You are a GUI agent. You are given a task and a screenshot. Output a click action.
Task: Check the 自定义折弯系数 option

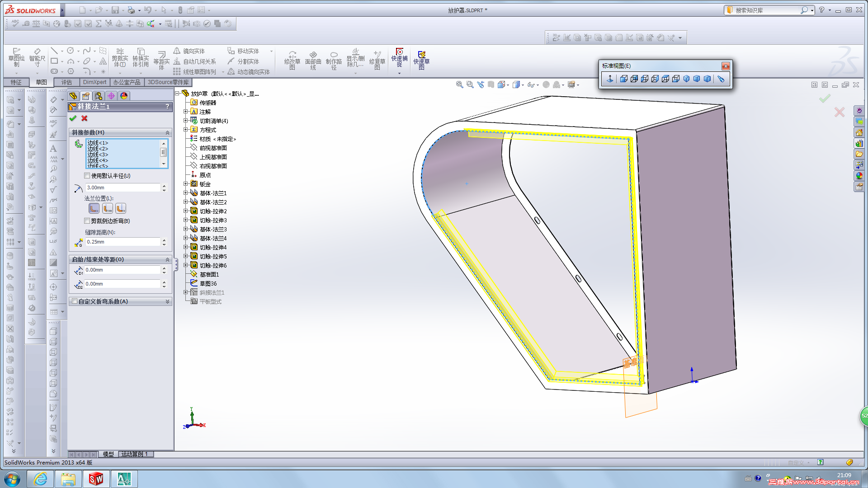(75, 301)
